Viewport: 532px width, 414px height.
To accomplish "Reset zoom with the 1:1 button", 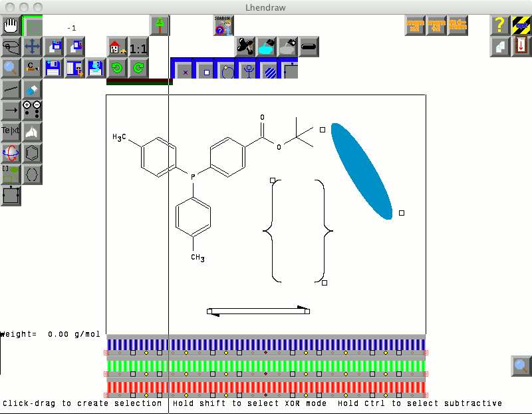I will coord(138,48).
